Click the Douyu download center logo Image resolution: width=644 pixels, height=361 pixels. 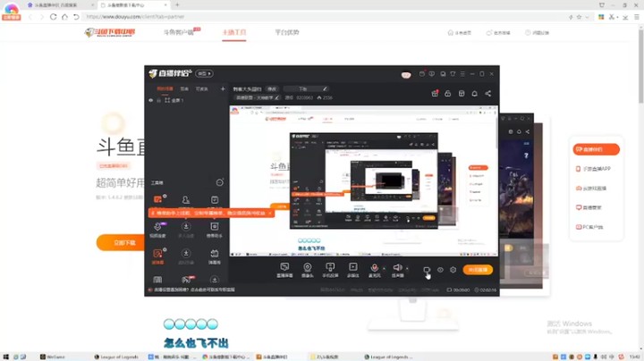110,32
